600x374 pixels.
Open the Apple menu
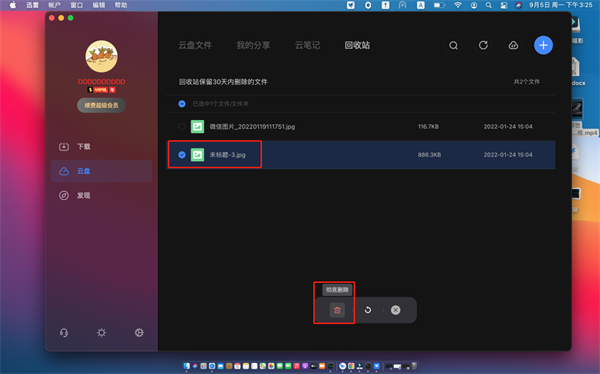click(13, 5)
